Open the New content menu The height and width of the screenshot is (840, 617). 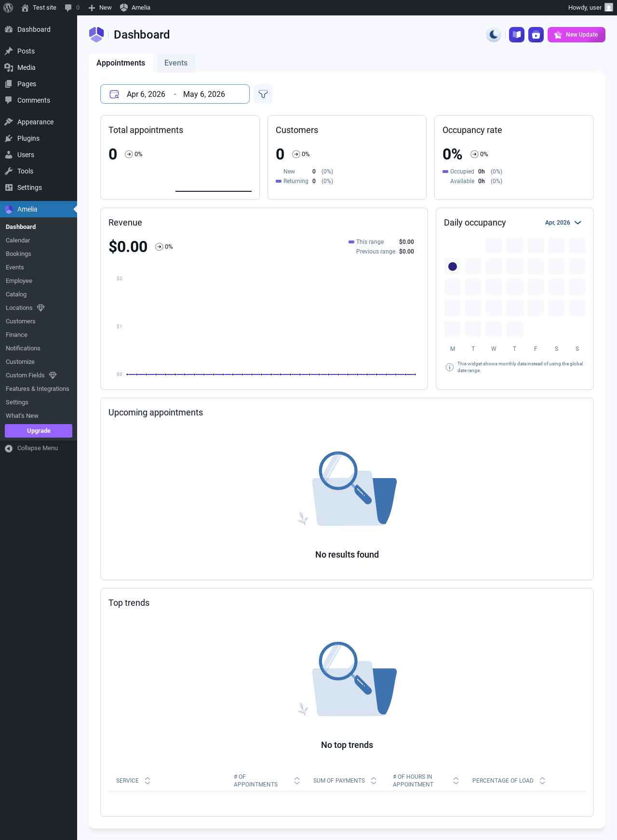[x=100, y=8]
